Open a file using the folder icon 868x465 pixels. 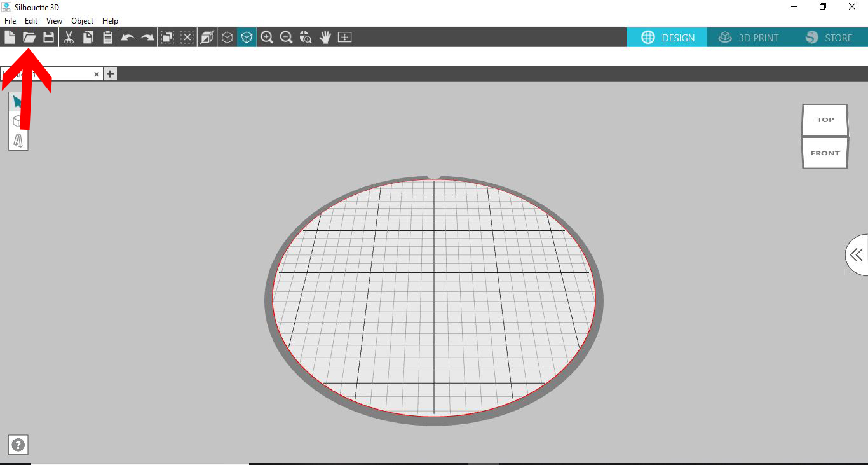29,38
